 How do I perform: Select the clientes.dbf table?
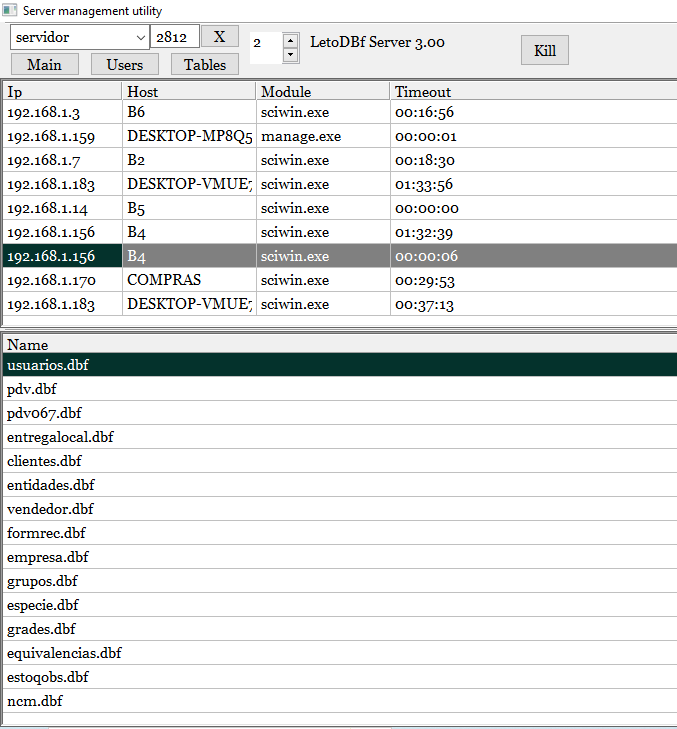tap(44, 461)
